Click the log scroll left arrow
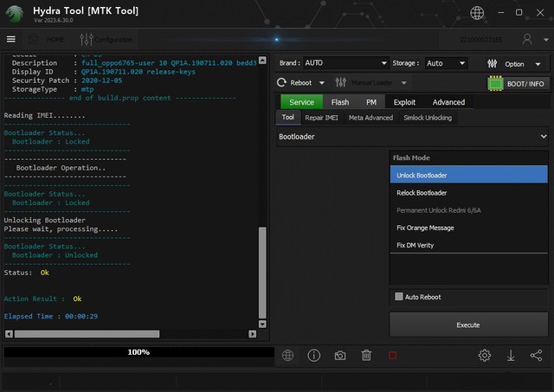Screen dimensions: 554x392 tap(10, 334)
